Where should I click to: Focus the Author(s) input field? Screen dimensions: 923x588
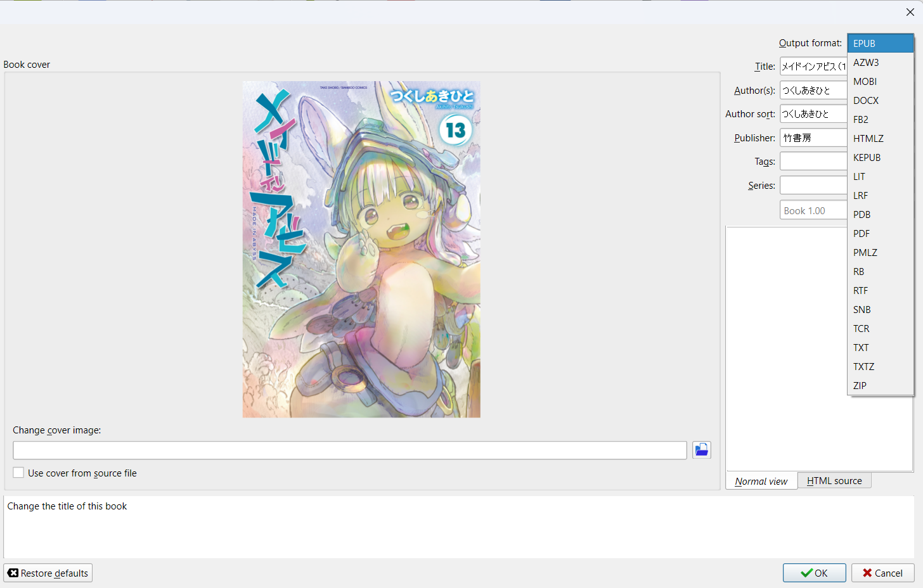click(813, 90)
